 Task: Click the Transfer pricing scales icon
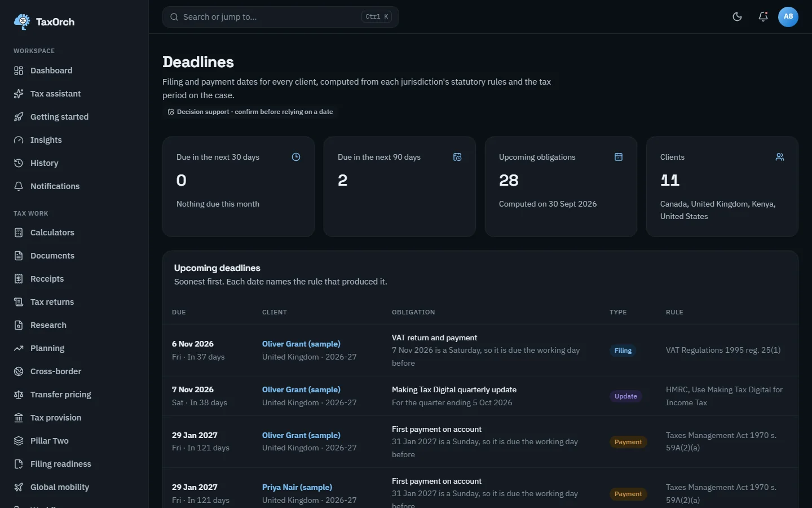pos(19,395)
